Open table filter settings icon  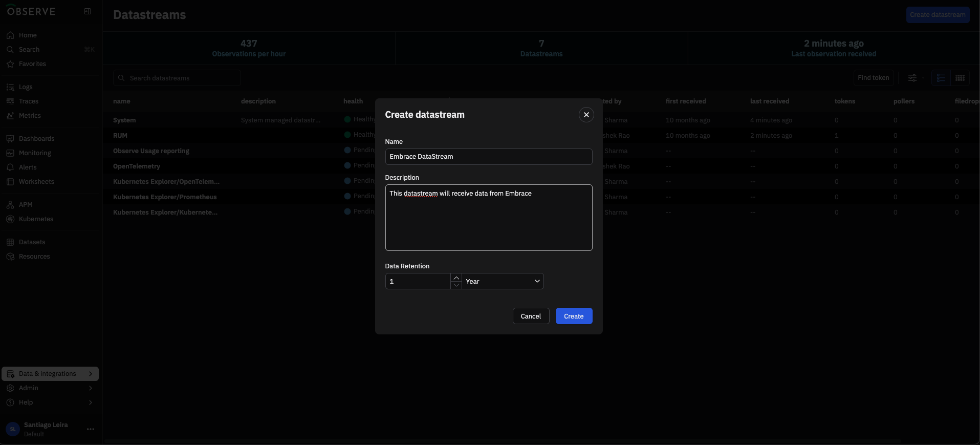[x=912, y=78]
